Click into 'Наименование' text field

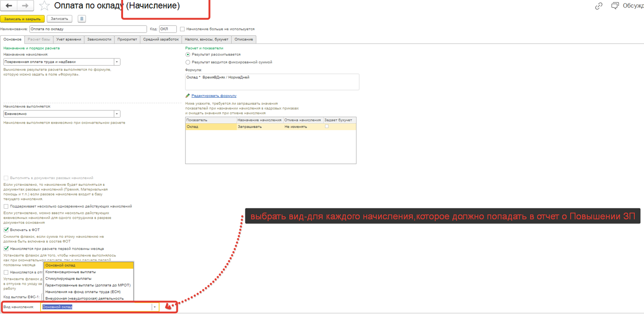click(88, 29)
